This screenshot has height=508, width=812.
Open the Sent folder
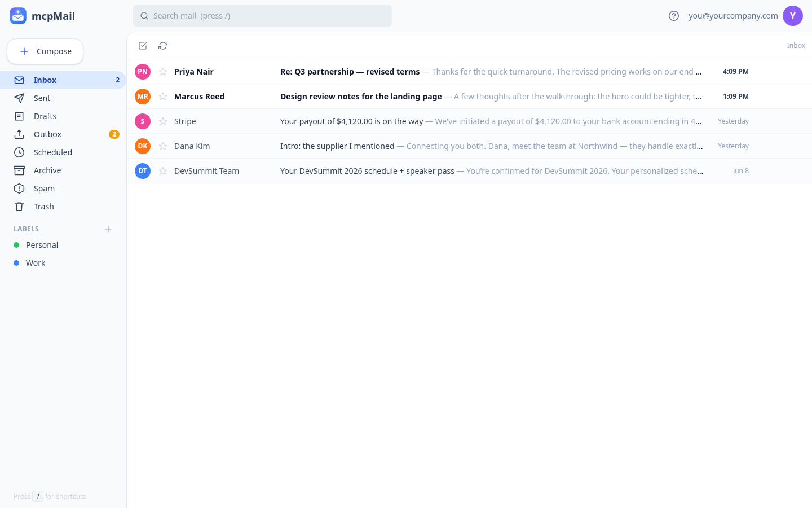click(63, 98)
